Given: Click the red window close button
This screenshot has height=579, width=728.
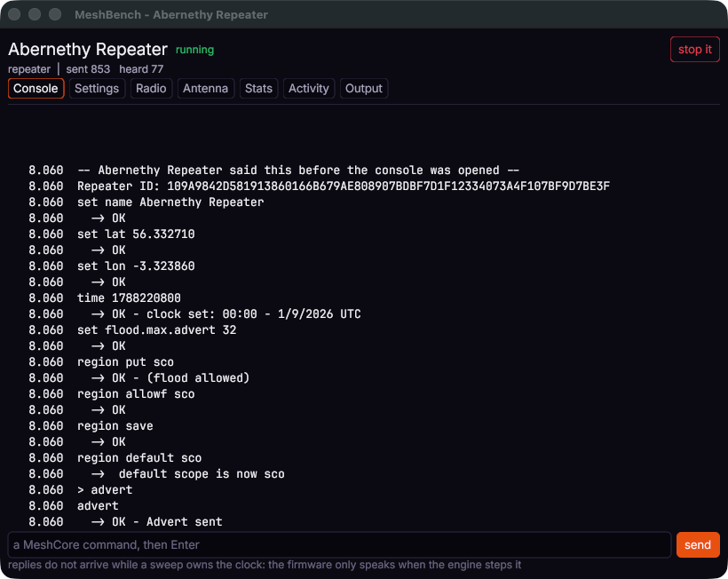Looking at the screenshot, I should pyautogui.click(x=14, y=14).
